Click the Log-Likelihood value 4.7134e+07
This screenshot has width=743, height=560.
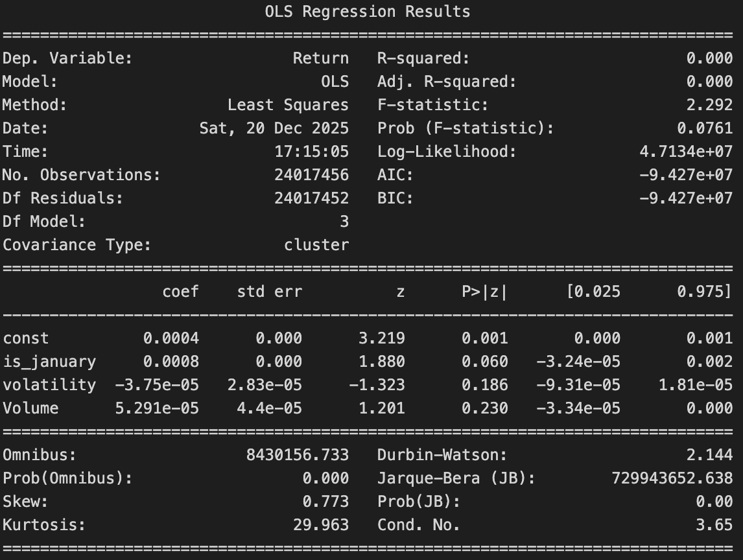pyautogui.click(x=686, y=152)
